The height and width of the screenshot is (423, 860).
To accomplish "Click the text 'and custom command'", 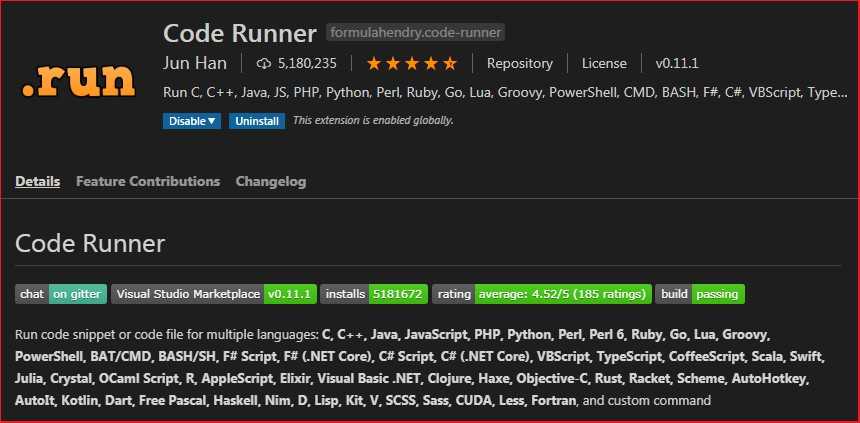I will 647,401.
